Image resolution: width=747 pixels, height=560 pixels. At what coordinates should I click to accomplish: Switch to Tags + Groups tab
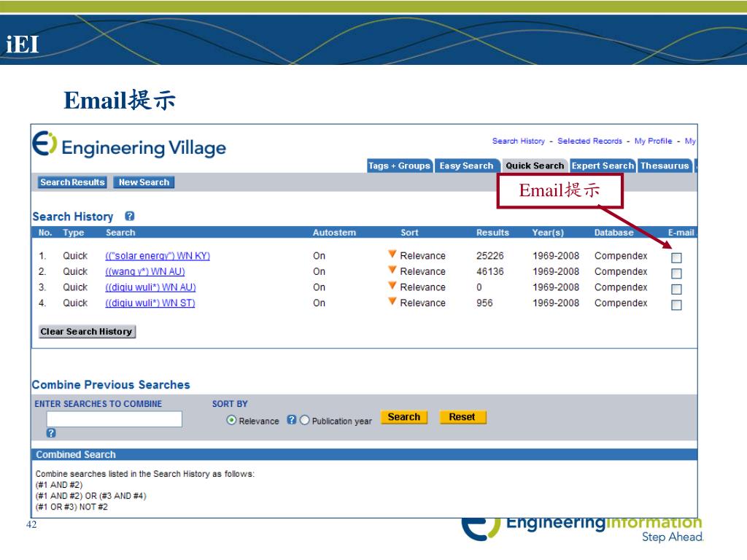pyautogui.click(x=399, y=166)
